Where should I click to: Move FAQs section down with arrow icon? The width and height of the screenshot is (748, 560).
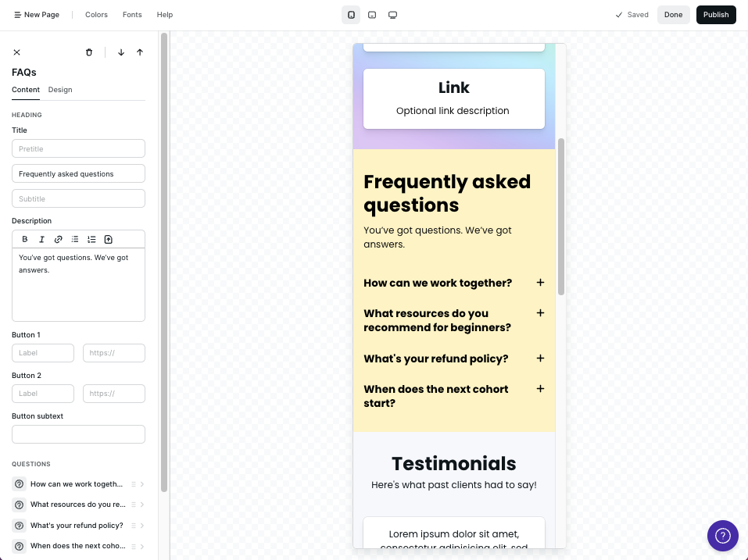(x=121, y=52)
